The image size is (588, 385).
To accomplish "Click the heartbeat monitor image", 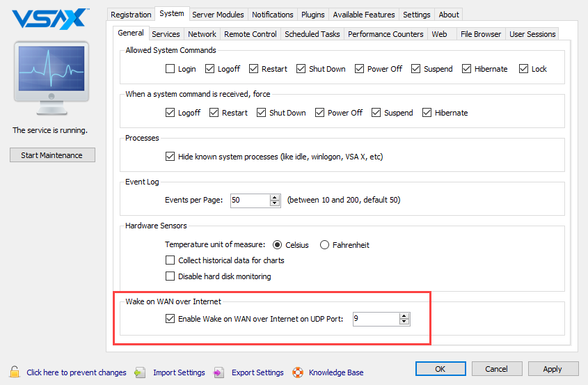I will [x=51, y=75].
